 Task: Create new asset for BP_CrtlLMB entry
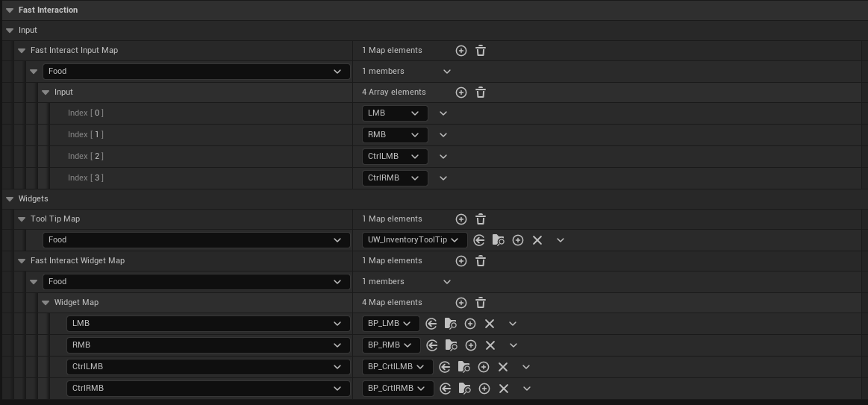click(x=484, y=367)
